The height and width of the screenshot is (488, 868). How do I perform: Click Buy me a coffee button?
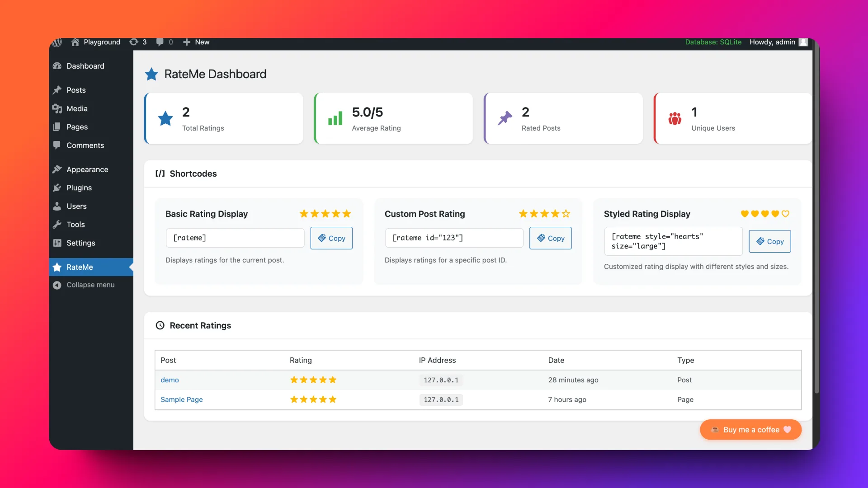coord(751,430)
